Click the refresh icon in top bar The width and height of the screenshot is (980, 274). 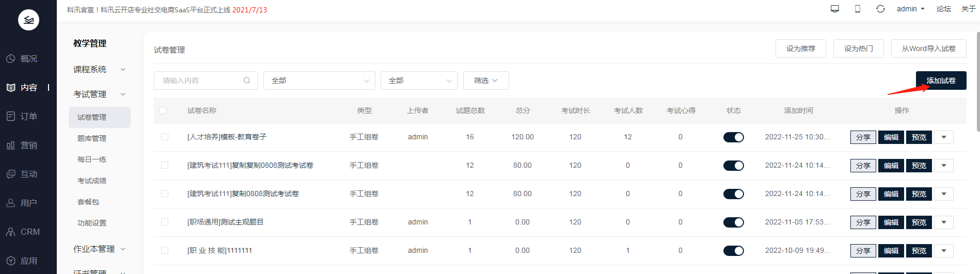pos(880,9)
